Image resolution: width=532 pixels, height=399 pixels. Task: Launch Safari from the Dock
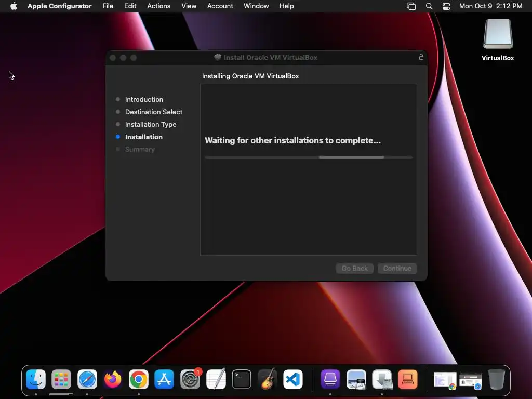(x=87, y=379)
